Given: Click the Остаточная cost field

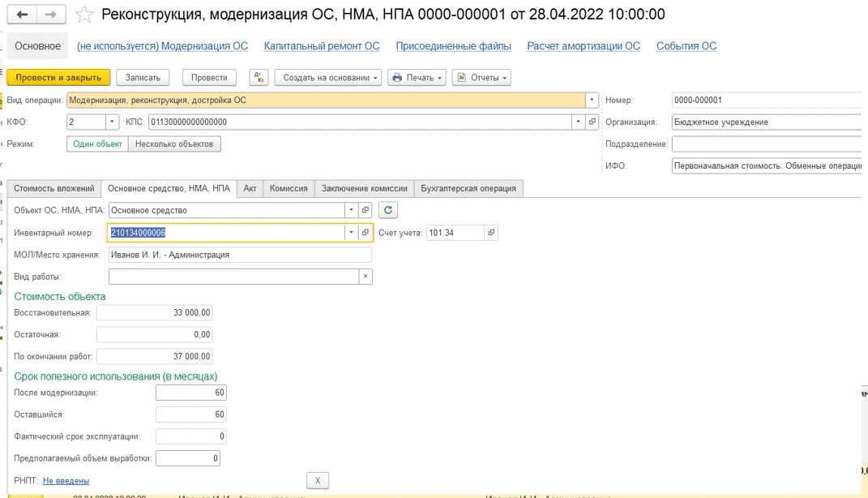Looking at the screenshot, I should pyautogui.click(x=155, y=335).
